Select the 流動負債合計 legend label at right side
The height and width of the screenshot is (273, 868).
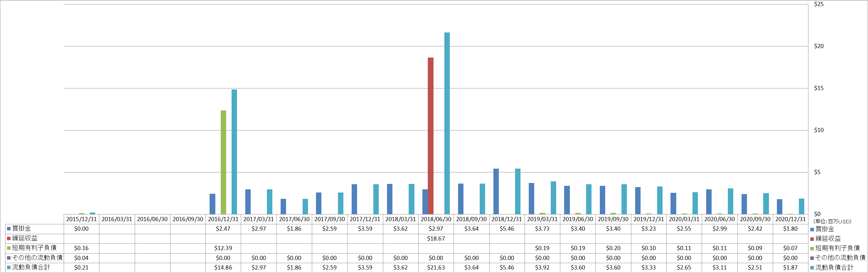(834, 267)
